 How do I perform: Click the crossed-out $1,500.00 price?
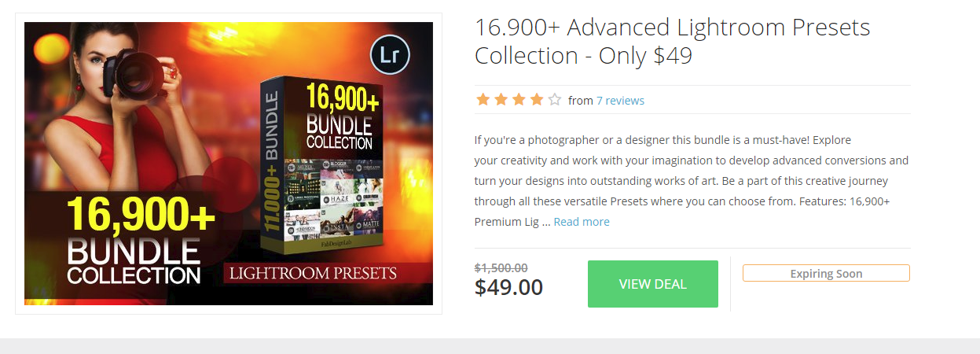pyautogui.click(x=501, y=267)
